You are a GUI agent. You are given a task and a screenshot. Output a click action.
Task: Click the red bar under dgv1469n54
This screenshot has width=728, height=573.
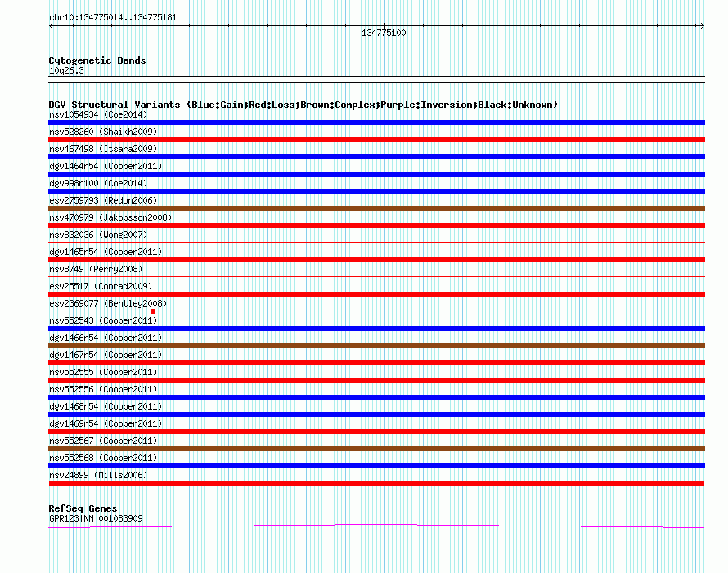coord(376,432)
